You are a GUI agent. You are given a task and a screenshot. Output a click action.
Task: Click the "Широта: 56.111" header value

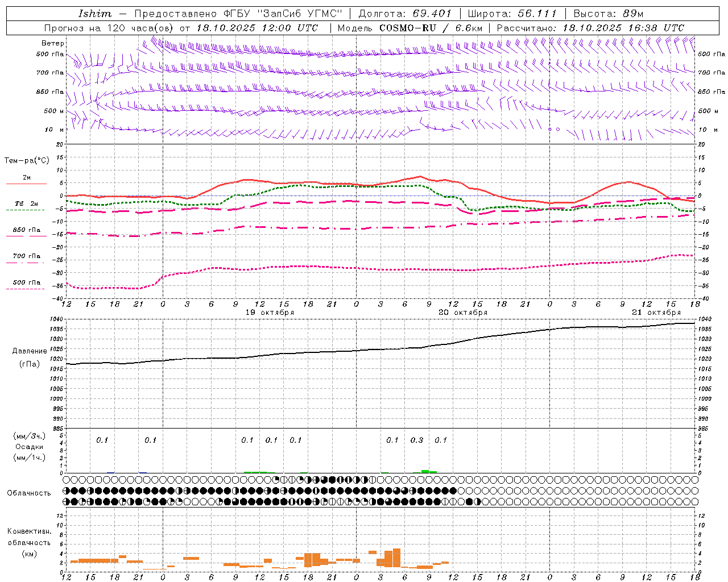point(512,14)
